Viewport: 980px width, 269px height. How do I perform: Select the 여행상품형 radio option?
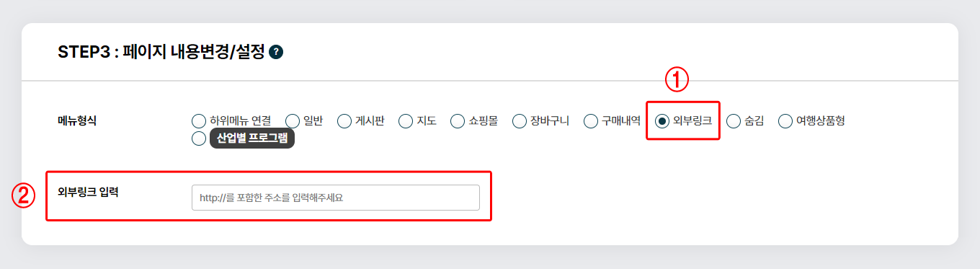785,120
